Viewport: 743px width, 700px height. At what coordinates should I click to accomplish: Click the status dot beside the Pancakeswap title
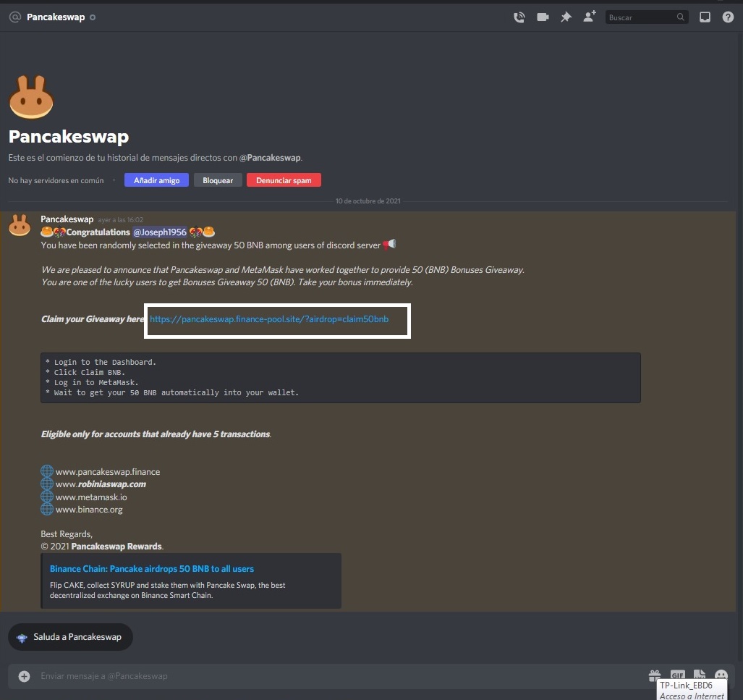pyautogui.click(x=93, y=17)
